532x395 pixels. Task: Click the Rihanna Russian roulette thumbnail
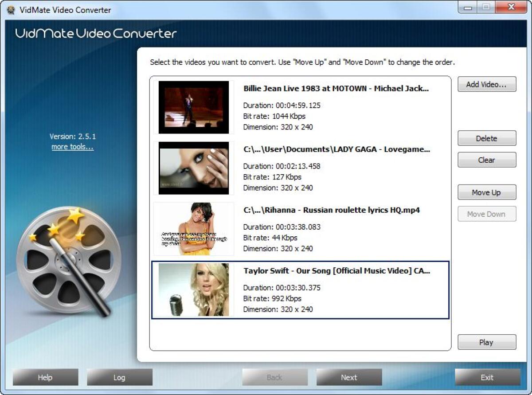pos(193,228)
